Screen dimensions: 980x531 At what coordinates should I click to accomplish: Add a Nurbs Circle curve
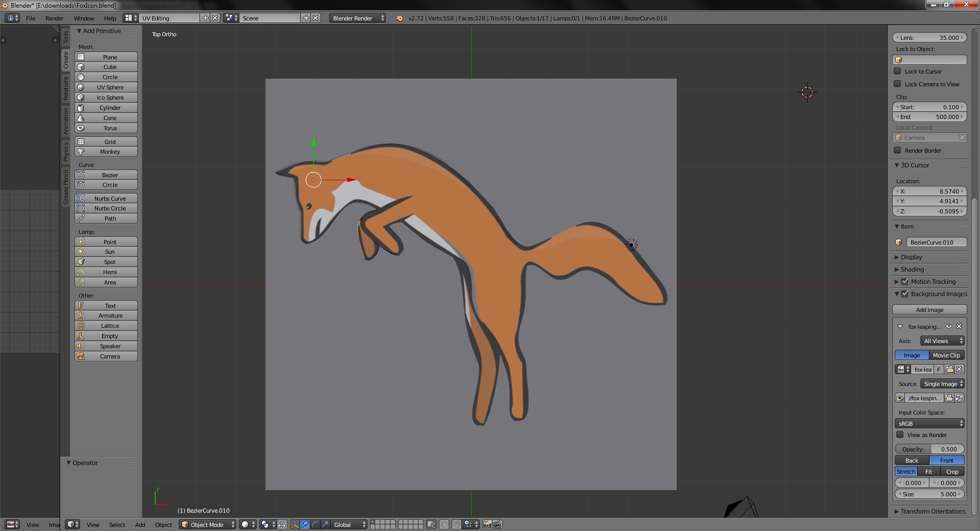106,208
